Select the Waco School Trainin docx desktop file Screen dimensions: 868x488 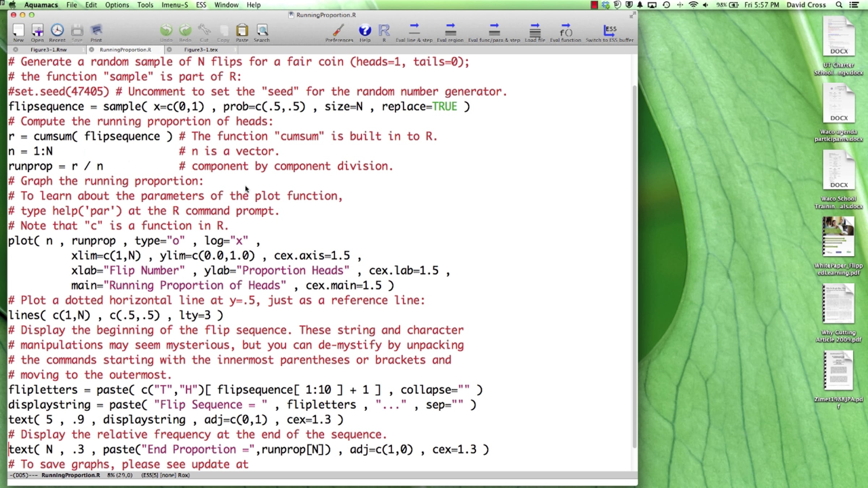839,179
